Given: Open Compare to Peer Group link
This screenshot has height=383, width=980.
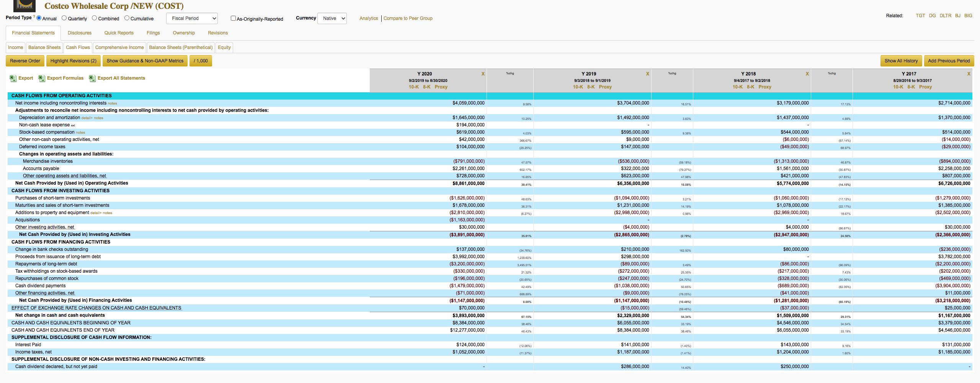Looking at the screenshot, I should (x=408, y=18).
